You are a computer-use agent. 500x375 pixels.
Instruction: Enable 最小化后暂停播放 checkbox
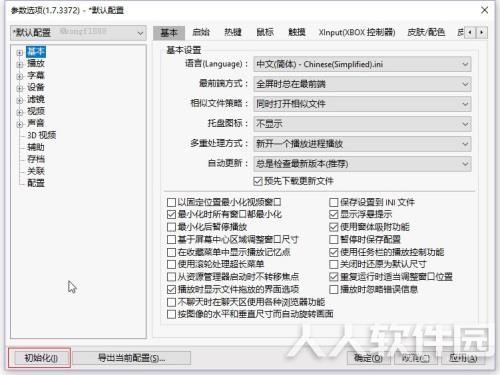click(171, 227)
